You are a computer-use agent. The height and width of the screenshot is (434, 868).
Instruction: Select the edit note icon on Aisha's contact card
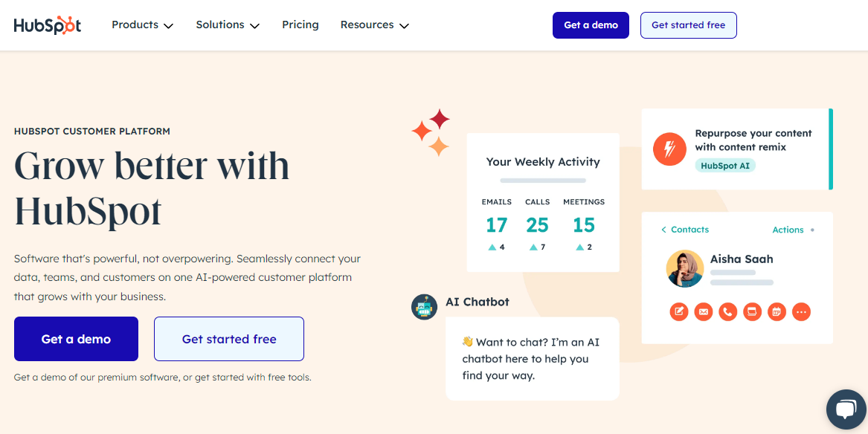tap(678, 311)
